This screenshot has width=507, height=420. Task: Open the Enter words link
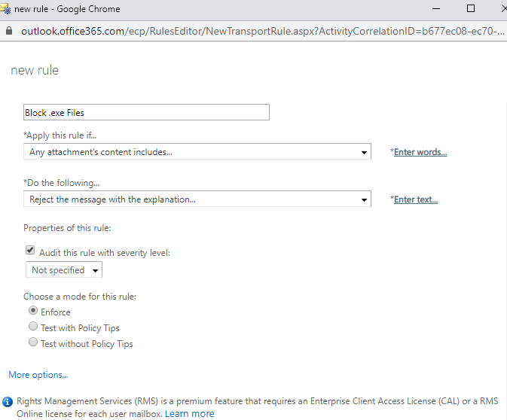[420, 152]
